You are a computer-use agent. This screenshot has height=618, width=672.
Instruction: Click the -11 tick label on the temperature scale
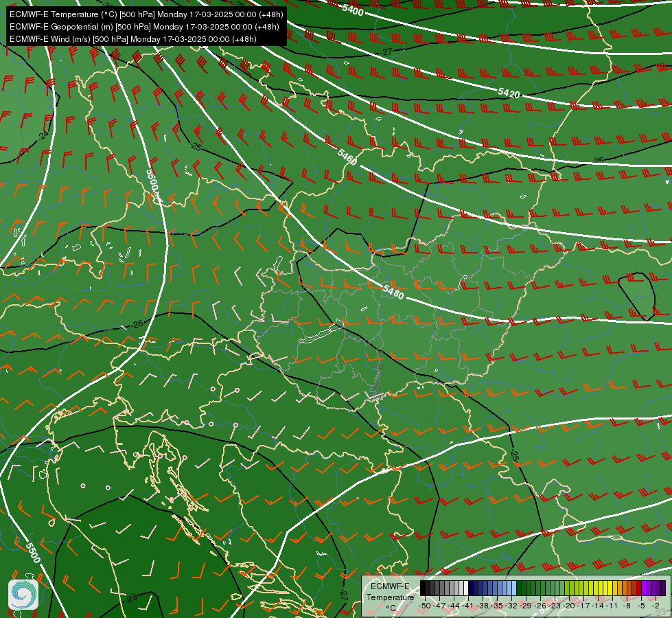[x=612, y=606]
